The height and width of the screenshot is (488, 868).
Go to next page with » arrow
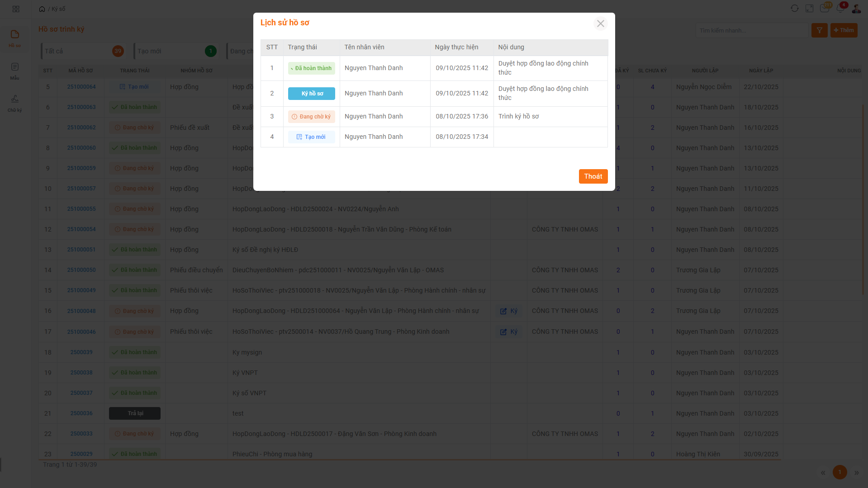click(856, 473)
